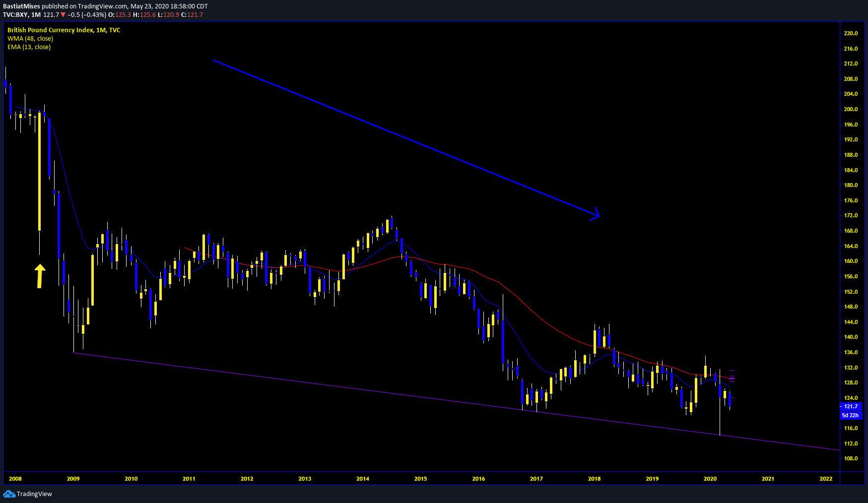The height and width of the screenshot is (503, 868).
Task: Click the 2010 label on the time axis
Action: [131, 479]
